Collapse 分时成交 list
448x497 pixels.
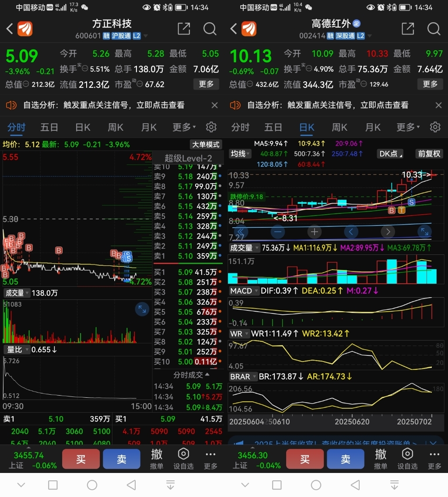[191, 375]
